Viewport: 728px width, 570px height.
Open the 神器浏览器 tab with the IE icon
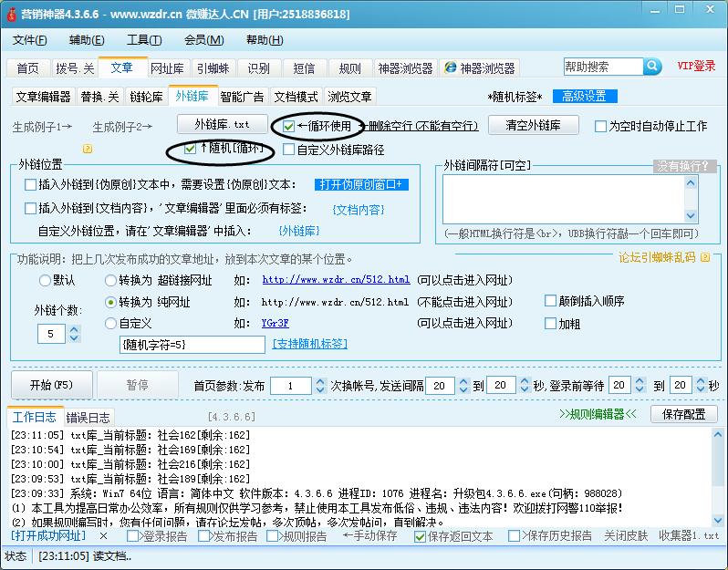pyautogui.click(x=479, y=68)
